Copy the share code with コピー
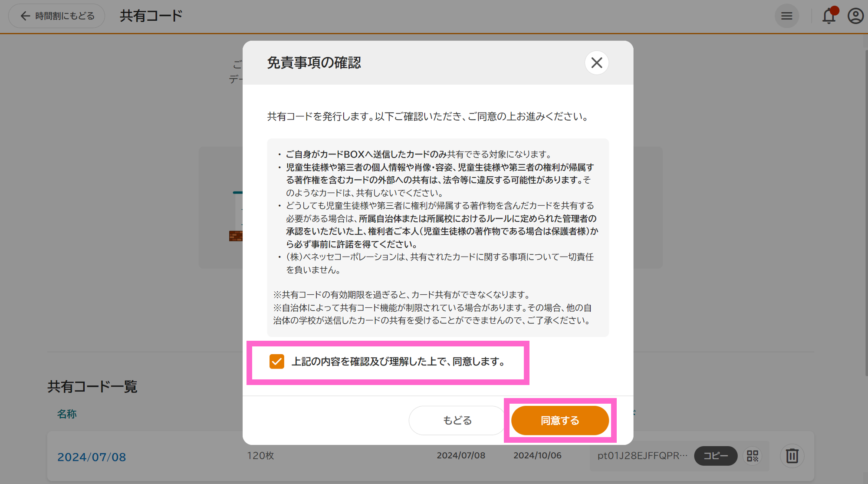This screenshot has height=484, width=868. pos(715,456)
